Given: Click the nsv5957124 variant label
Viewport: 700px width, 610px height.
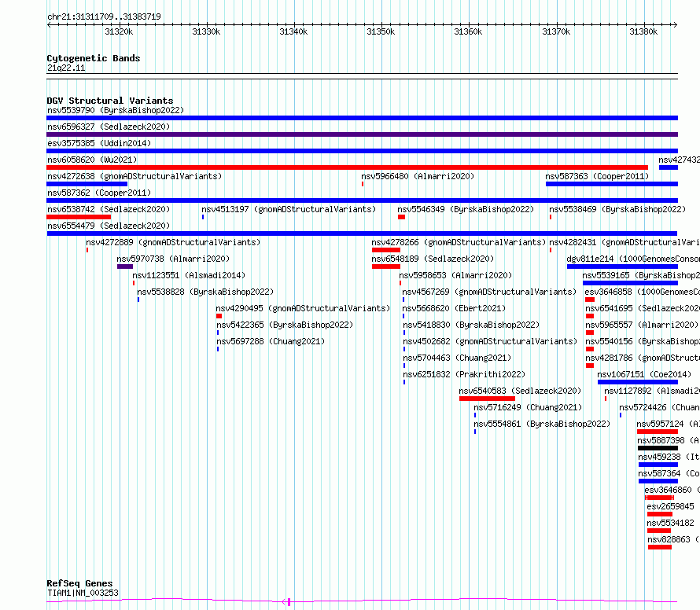Looking at the screenshot, I should click(668, 424).
